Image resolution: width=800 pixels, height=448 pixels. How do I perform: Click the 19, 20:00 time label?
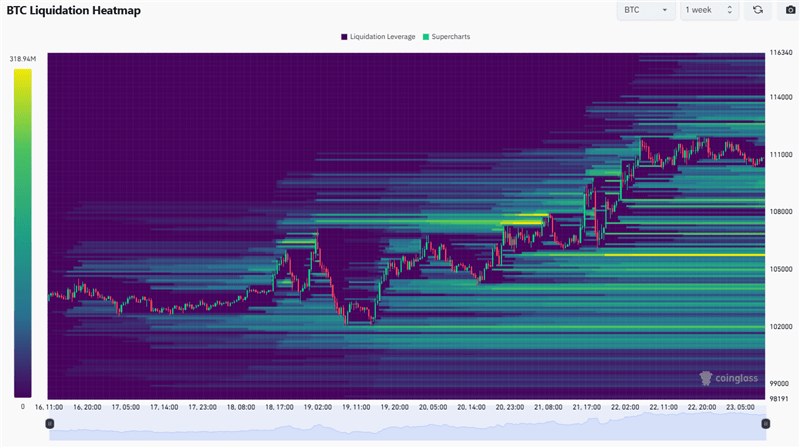coord(394,407)
